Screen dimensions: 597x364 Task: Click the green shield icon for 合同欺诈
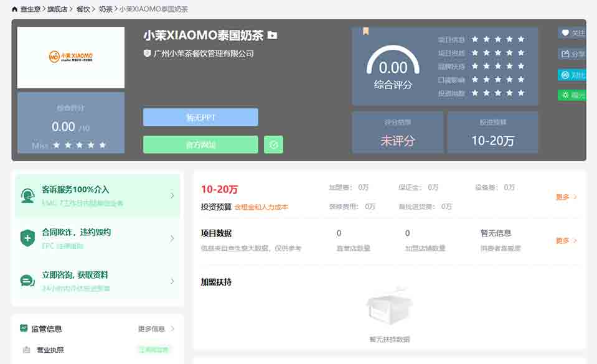27,238
